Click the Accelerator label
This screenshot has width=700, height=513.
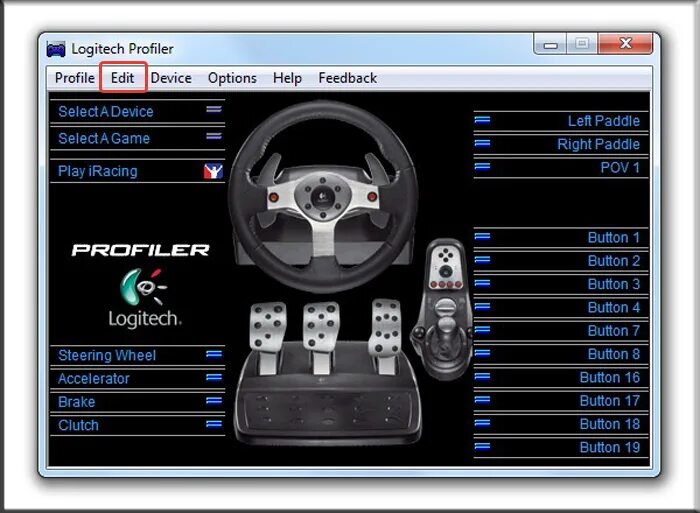[x=94, y=379]
